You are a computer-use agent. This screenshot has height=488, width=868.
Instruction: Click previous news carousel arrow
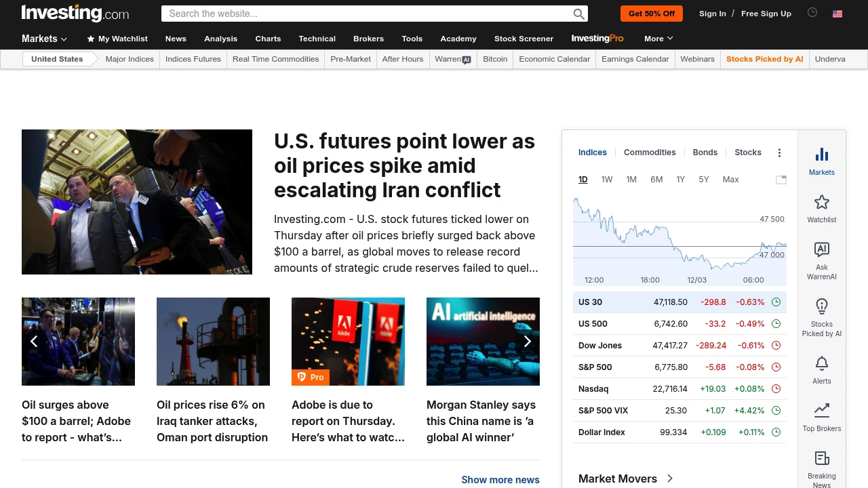click(x=34, y=342)
